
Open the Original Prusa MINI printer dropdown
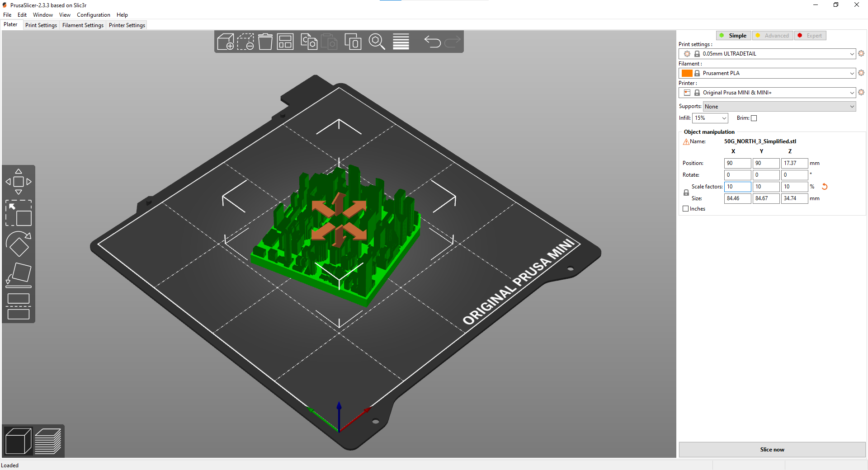point(767,93)
